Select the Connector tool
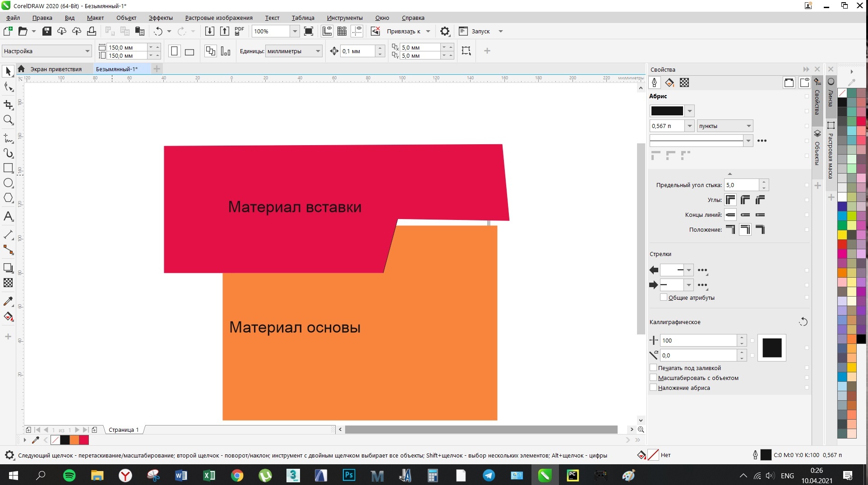 (8, 250)
